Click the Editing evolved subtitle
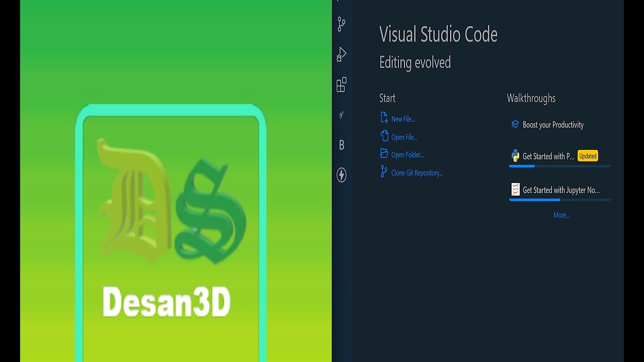The width and height of the screenshot is (644, 362). coord(415,62)
